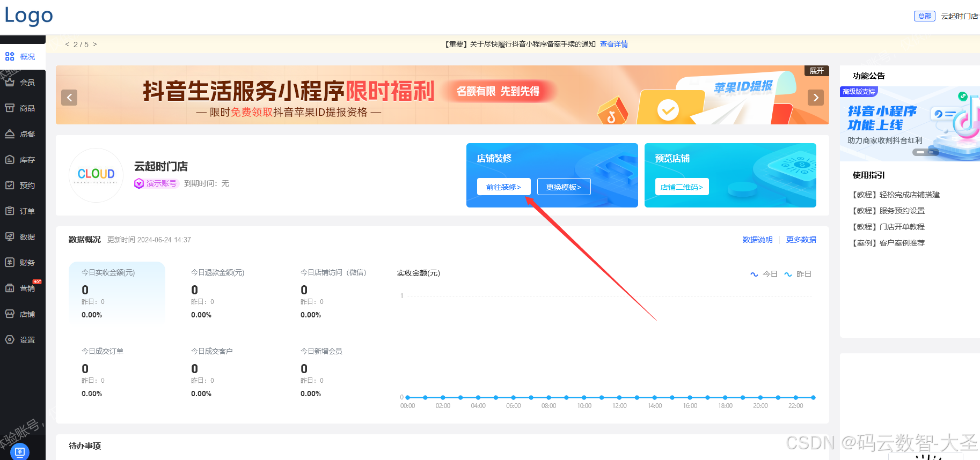Click the 店铺 store icon in sidebar
The height and width of the screenshot is (460, 980).
point(10,314)
